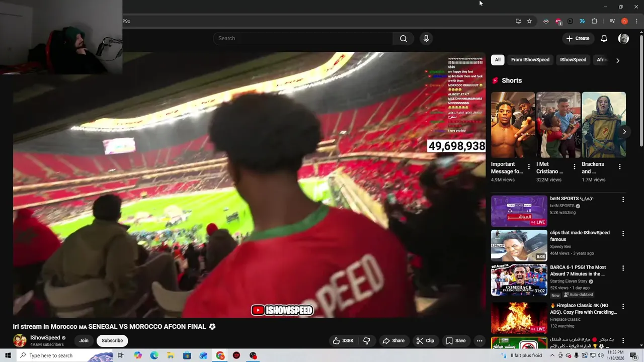Open the IShowSpeed channel name link
This screenshot has height=362, width=644.
[x=45, y=338]
